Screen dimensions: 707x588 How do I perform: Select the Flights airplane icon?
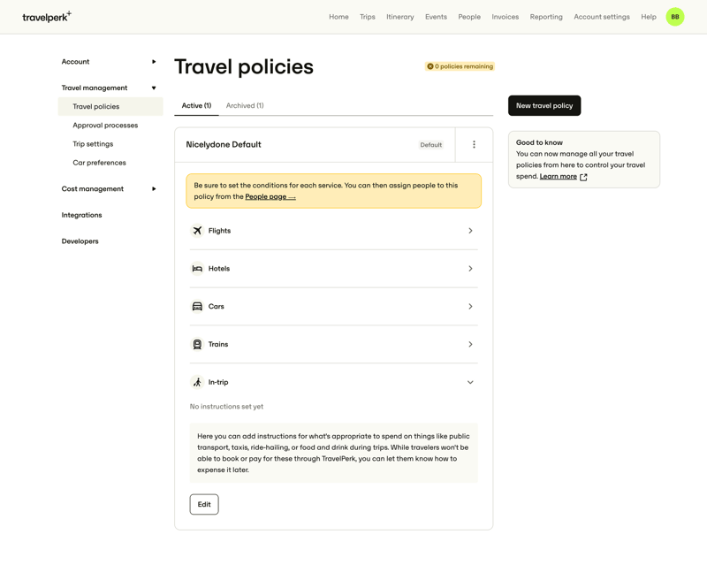198,230
